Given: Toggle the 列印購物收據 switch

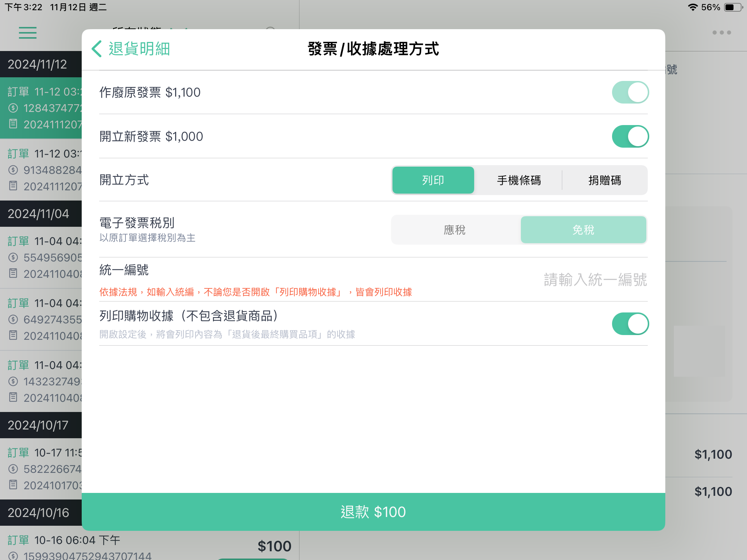Looking at the screenshot, I should pos(630,324).
